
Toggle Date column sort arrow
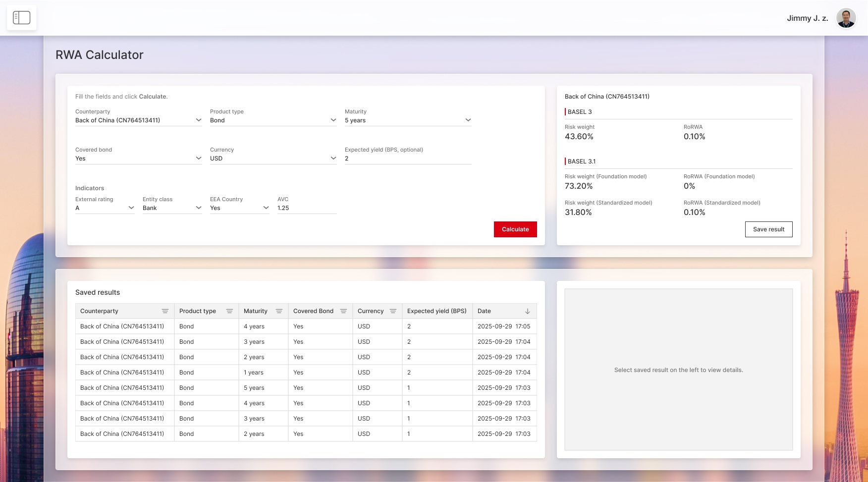pos(527,311)
